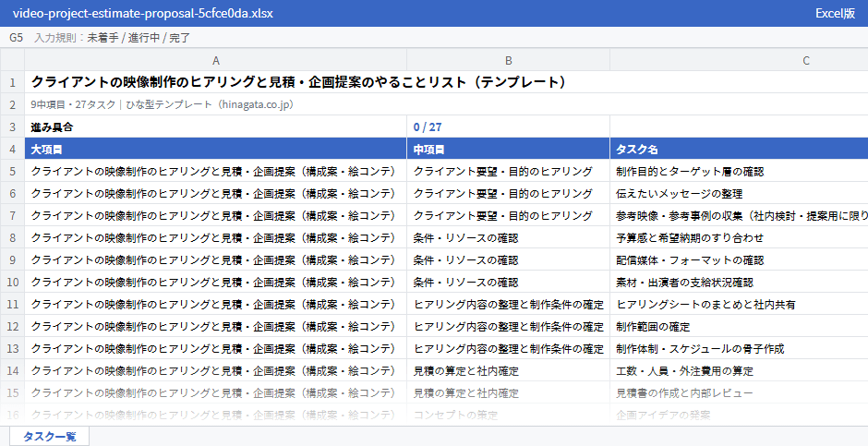This screenshot has height=446, width=868.
Task: Select row 14 header
Action: click(12, 370)
